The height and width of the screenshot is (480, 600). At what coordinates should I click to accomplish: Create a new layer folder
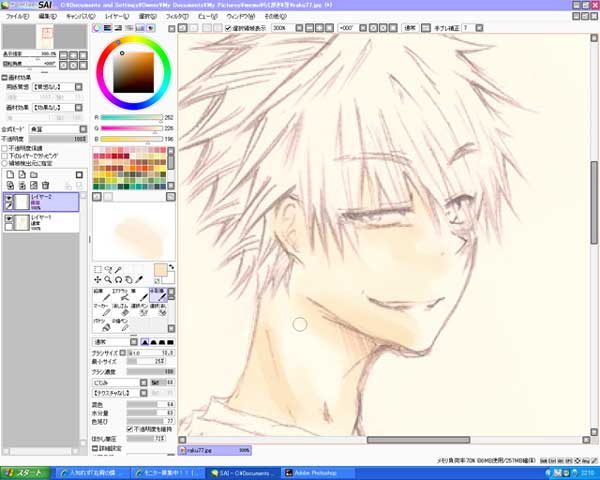coord(34,175)
